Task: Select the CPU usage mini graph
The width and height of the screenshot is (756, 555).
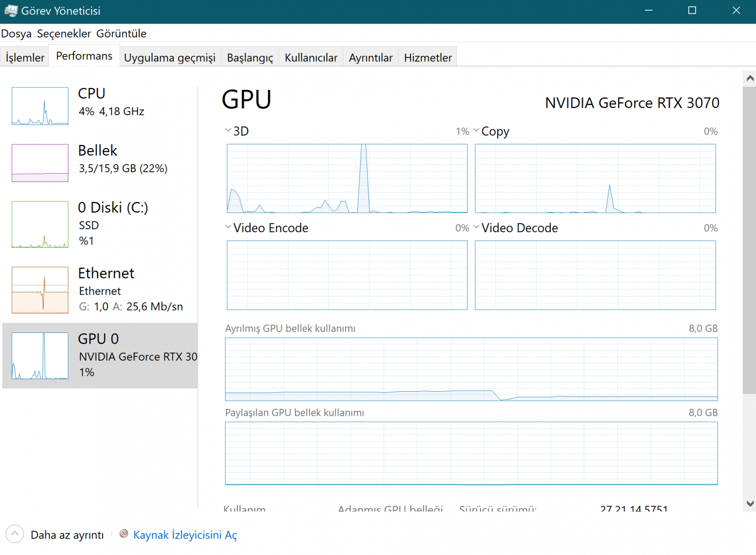Action: point(40,106)
